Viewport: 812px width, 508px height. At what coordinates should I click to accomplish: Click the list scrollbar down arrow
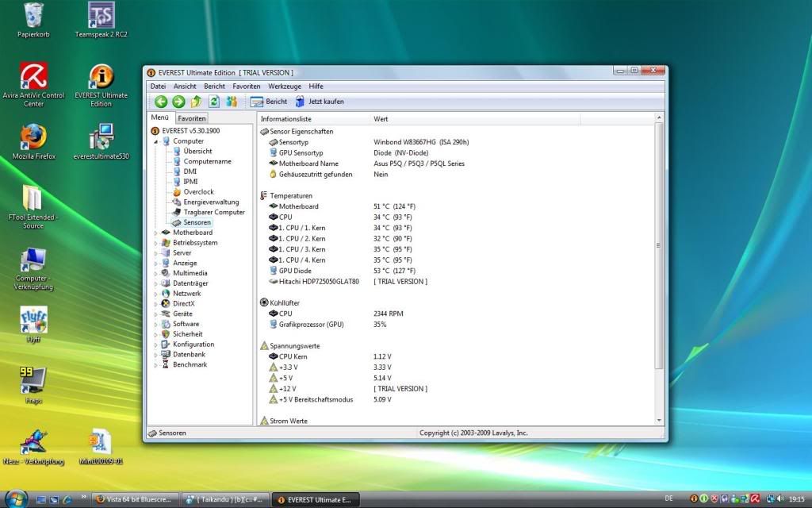click(x=659, y=421)
